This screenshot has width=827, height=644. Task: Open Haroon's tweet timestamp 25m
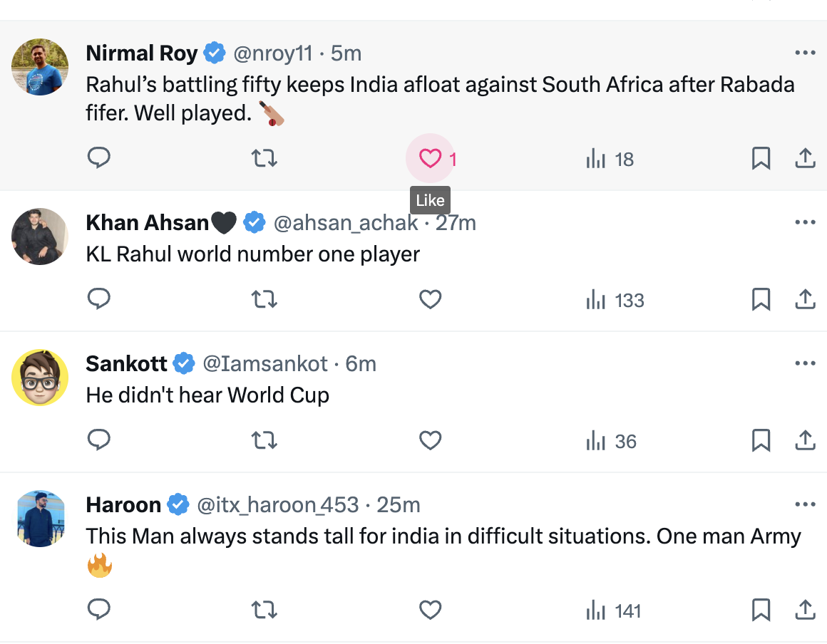coord(399,504)
